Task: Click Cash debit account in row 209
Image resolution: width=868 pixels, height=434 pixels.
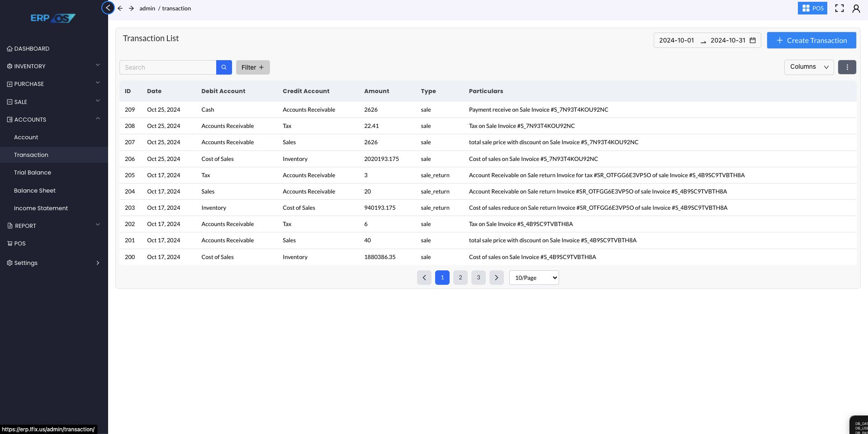Action: [208, 109]
